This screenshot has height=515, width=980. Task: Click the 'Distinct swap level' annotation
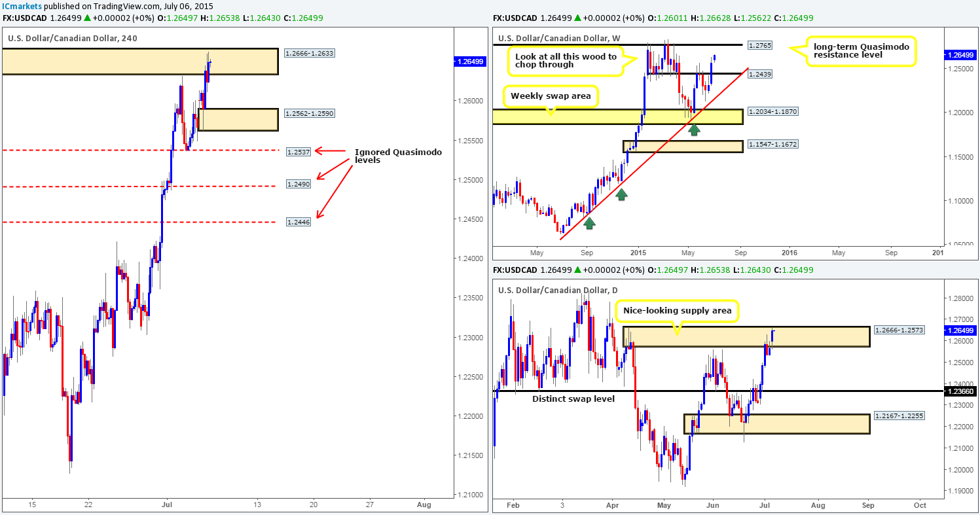click(573, 399)
